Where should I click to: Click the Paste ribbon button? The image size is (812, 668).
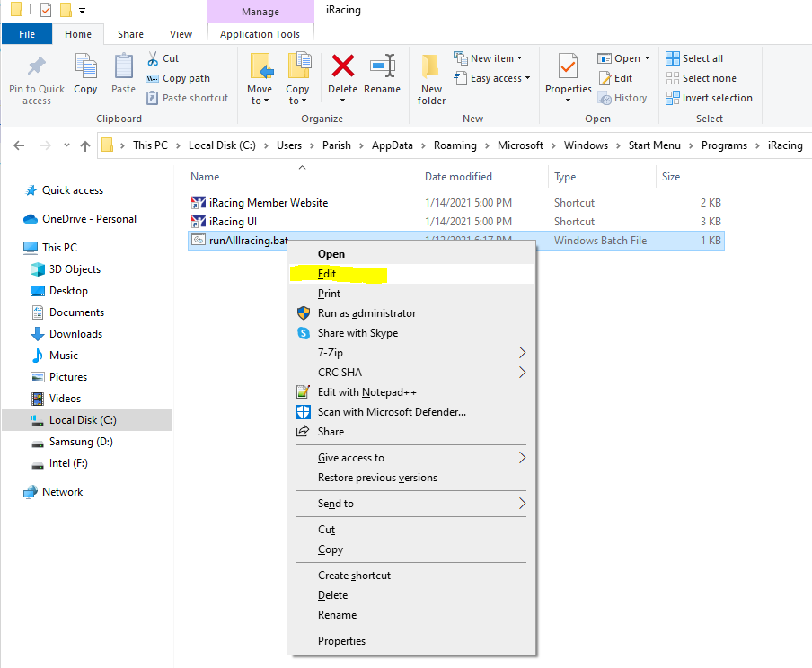tap(123, 74)
